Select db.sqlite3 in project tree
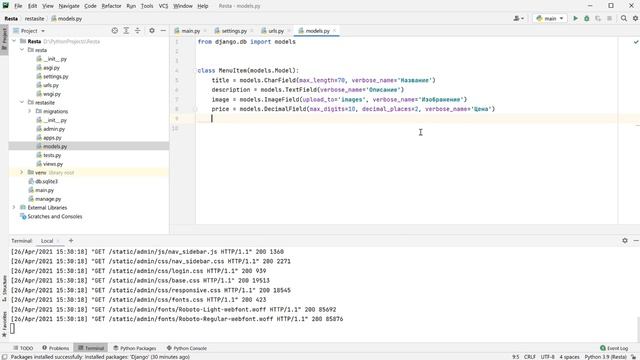This screenshot has width=640, height=360. 46,181
